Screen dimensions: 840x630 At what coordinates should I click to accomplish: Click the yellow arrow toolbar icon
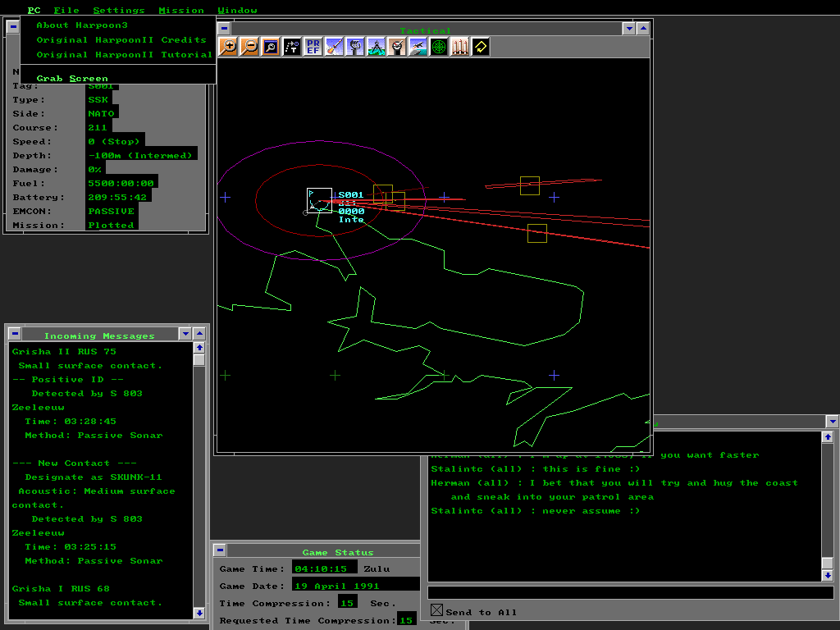click(481, 47)
